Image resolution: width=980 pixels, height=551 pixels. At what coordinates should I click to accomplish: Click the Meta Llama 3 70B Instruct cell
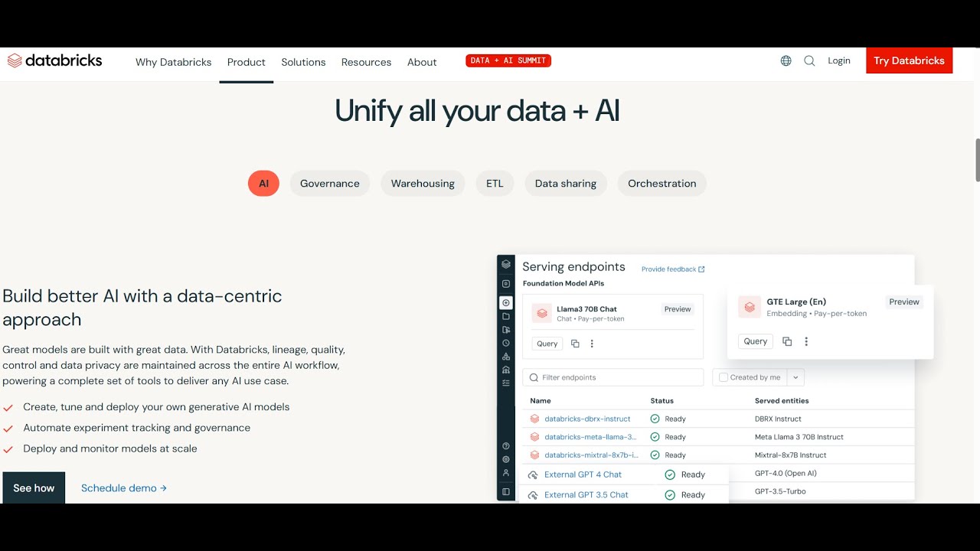(x=799, y=437)
